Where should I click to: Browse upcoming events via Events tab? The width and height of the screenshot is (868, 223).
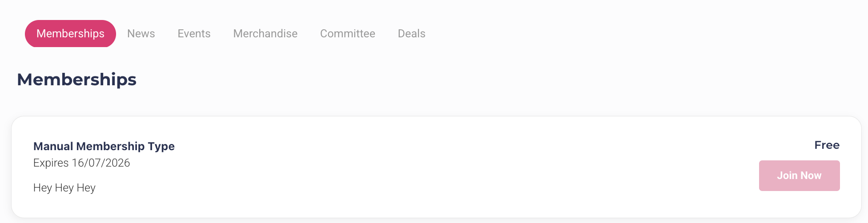tap(194, 34)
